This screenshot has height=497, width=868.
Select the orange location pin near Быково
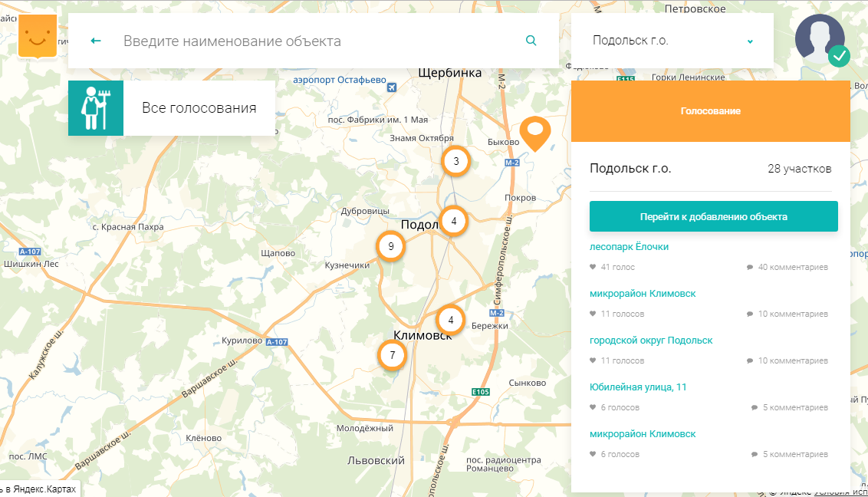pos(535,133)
